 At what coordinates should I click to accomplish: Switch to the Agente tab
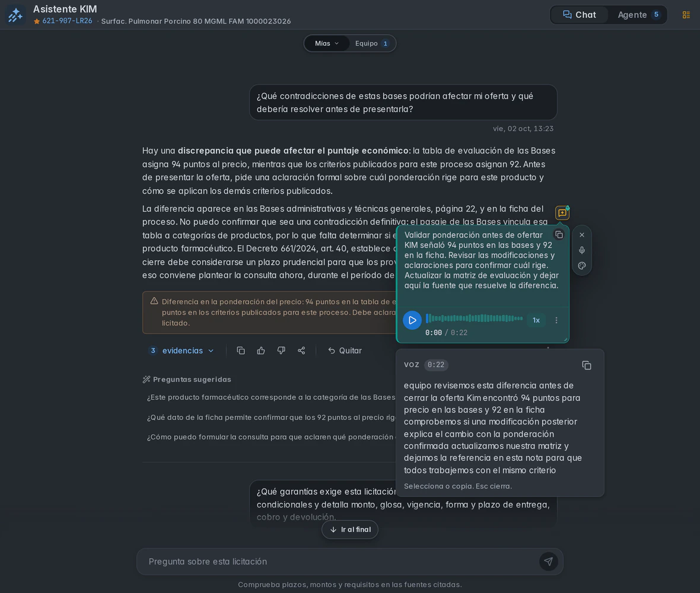coord(638,15)
